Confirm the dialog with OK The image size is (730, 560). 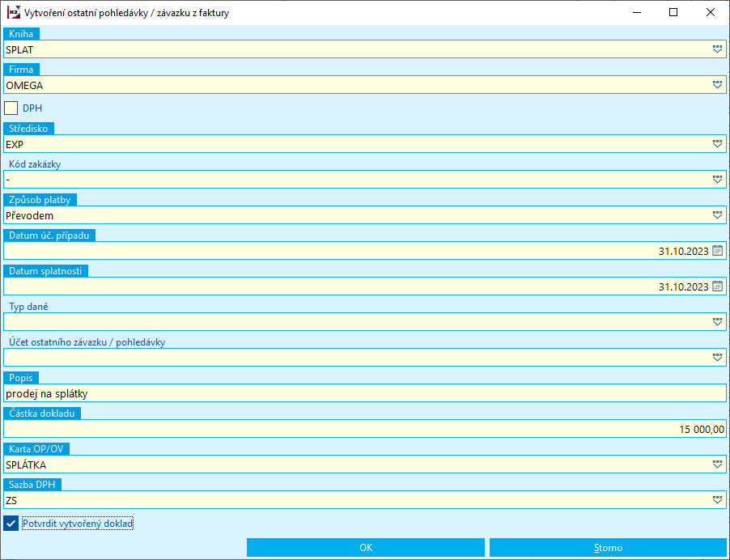[366, 547]
